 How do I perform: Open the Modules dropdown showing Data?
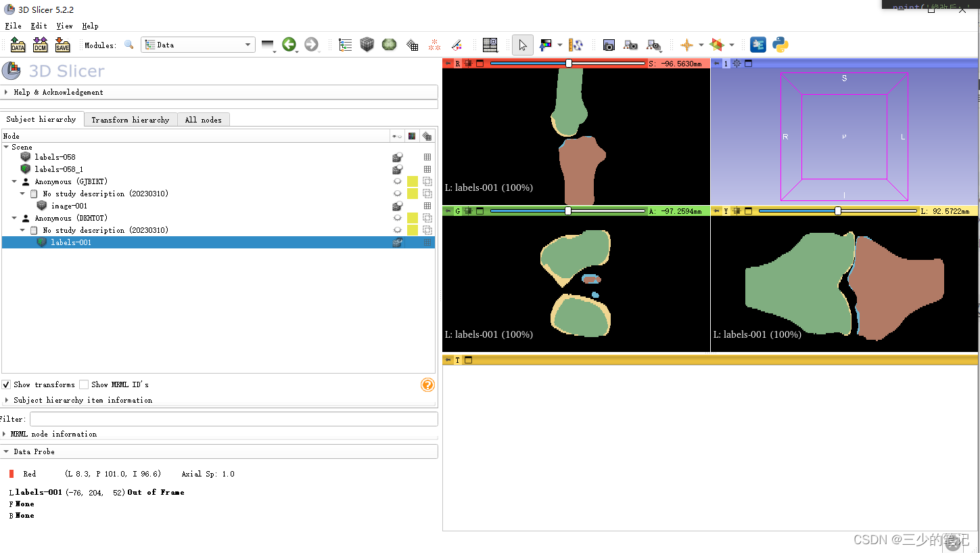(x=197, y=45)
